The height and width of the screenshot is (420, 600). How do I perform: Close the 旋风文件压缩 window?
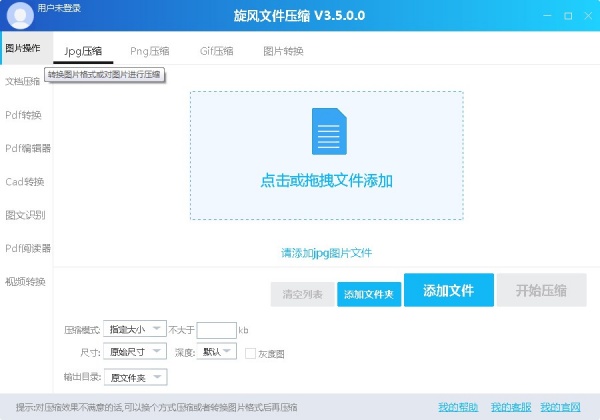[587, 17]
